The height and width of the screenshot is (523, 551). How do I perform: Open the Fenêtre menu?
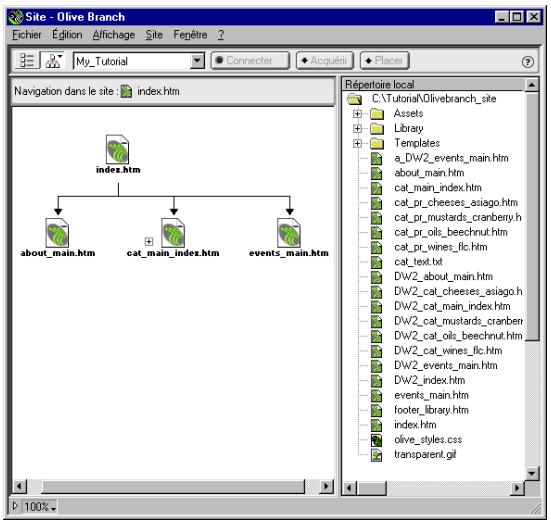[190, 34]
